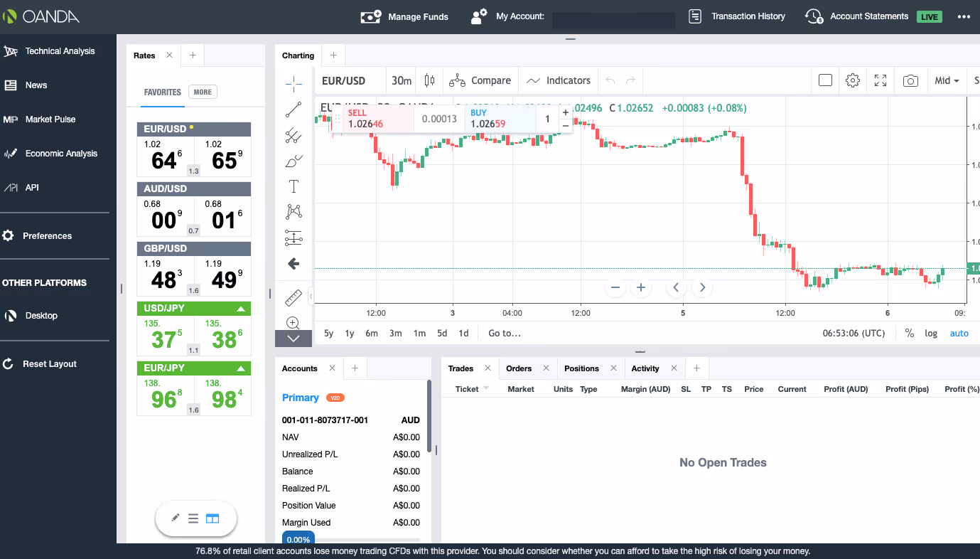Switch rates panel to tile view
Screen dimensions: 980x559
click(212, 518)
